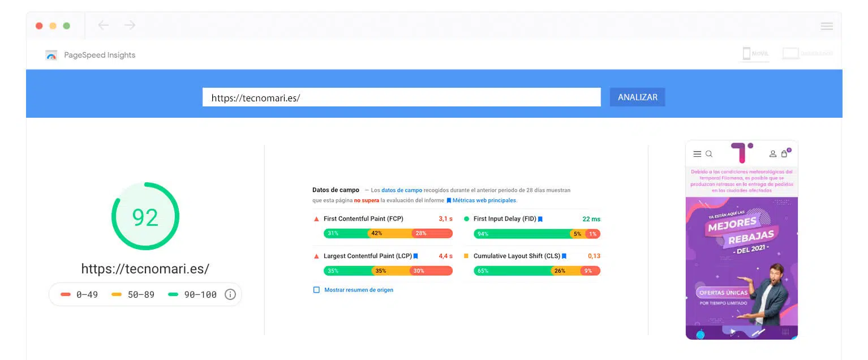Click the bookmark icon beside First Input Delay (FID)
868x360 pixels.
pyautogui.click(x=540, y=219)
